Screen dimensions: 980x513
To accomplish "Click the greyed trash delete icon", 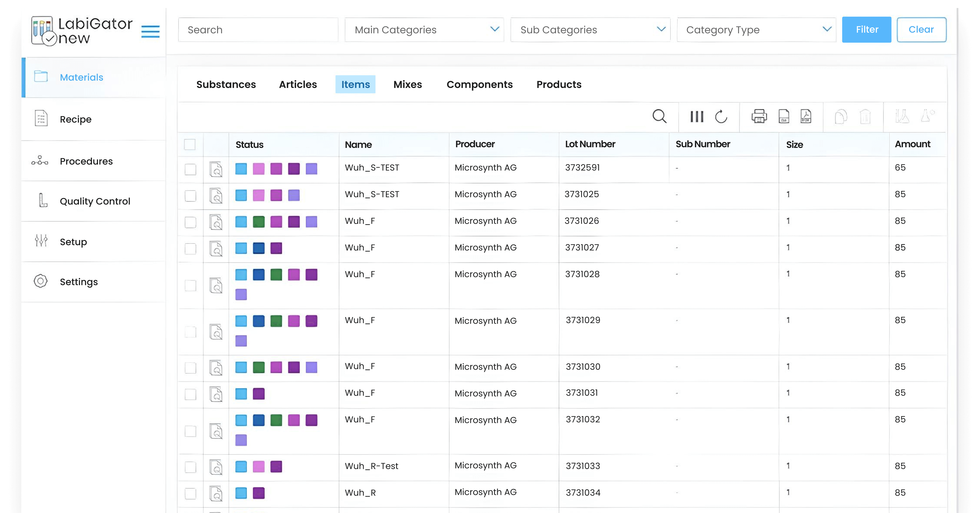I will pos(865,116).
